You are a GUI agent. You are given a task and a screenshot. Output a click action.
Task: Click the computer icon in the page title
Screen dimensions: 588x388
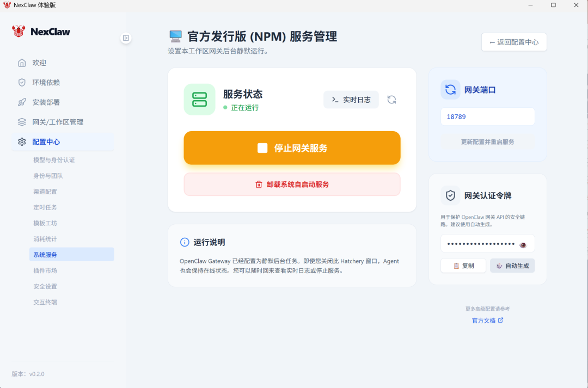point(175,36)
